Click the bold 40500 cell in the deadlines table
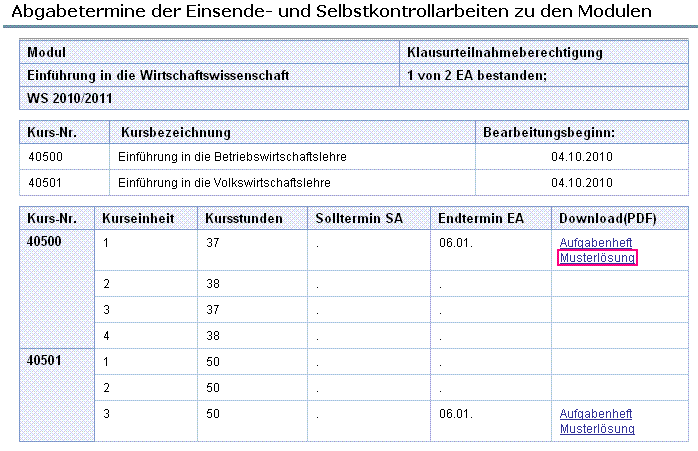Image resolution: width=698 pixels, height=451 pixels. (57, 289)
